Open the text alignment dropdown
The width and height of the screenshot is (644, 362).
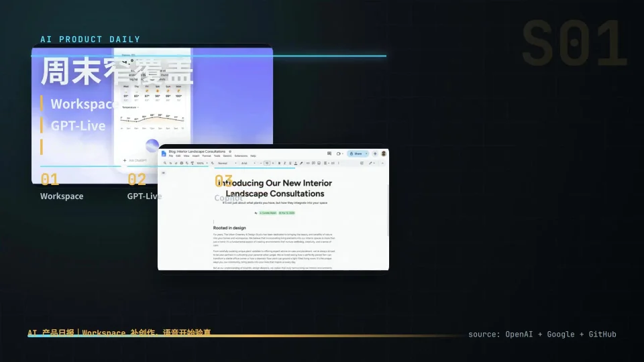pos(327,164)
